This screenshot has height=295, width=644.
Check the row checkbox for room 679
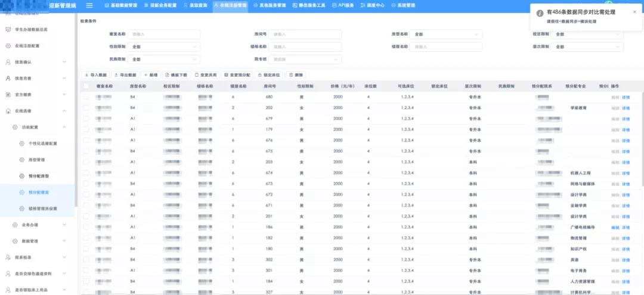point(86,119)
